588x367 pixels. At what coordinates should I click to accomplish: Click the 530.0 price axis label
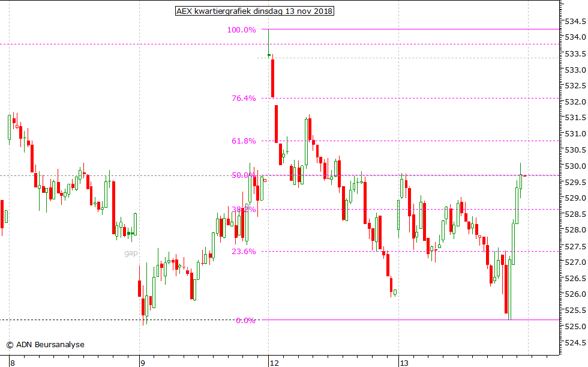tap(575, 166)
